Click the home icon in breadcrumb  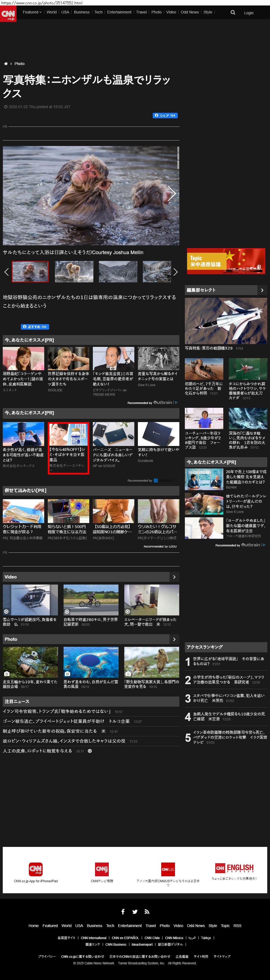[x=6, y=64]
